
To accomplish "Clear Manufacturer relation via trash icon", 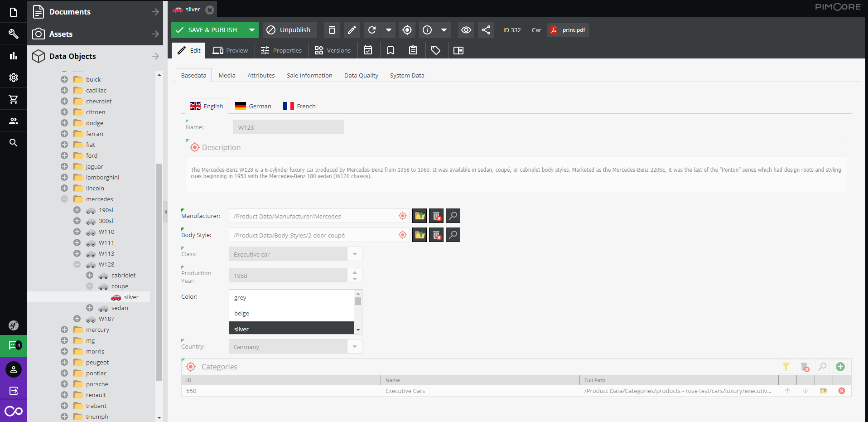I will (x=436, y=216).
